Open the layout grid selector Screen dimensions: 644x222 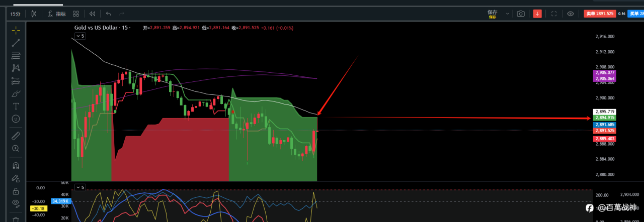[x=76, y=14]
